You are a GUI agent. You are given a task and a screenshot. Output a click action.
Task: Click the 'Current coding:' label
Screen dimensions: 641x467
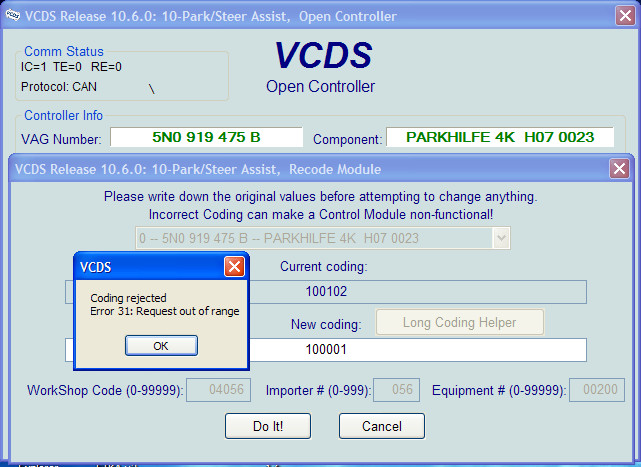coord(324,267)
